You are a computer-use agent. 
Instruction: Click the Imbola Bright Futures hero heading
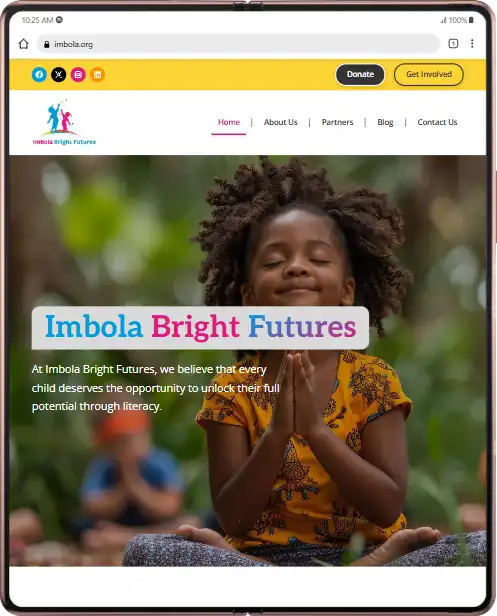click(200, 328)
